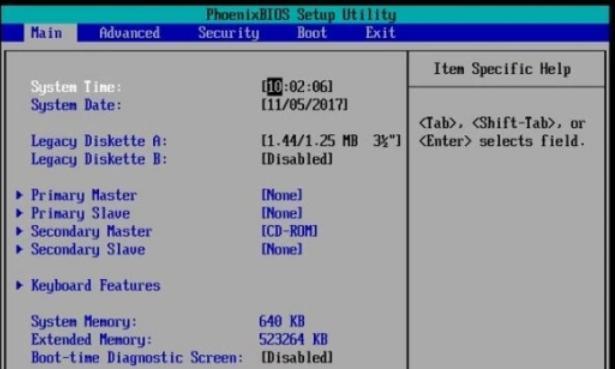Screen dimensions: 615x369
Task: Open the Secondary Master submenu label
Action: (91, 231)
